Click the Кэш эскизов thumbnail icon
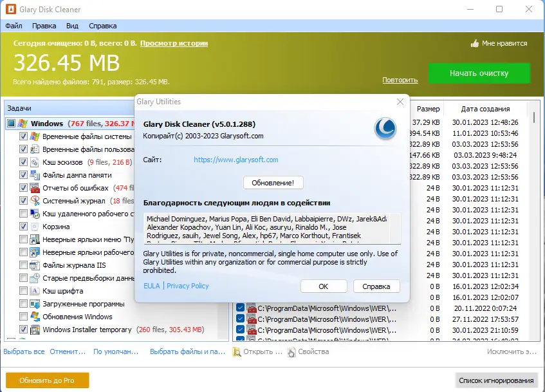This screenshot has height=392, width=545. pos(35,162)
